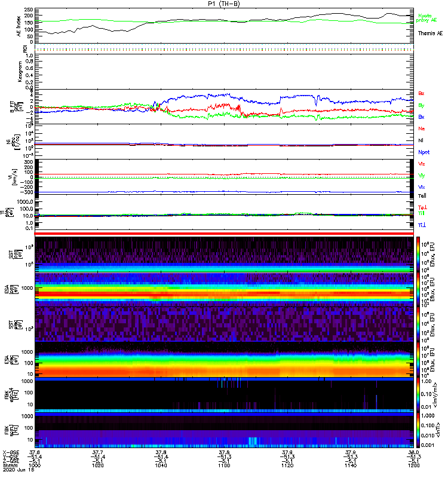
Task: Click the mV/m electric field color bar
Action: coord(418,395)
